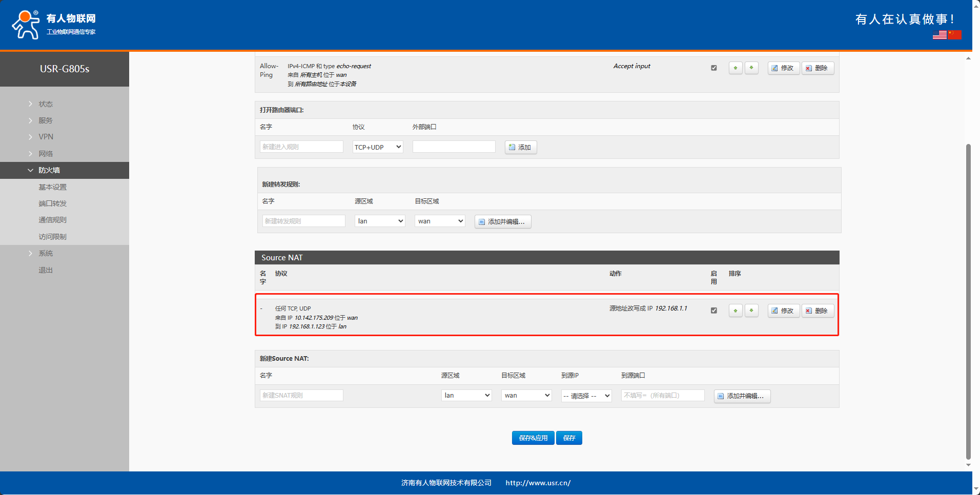Viewport: 980px width, 495px height.
Task: Open the www.usr.cn footer link
Action: point(538,483)
